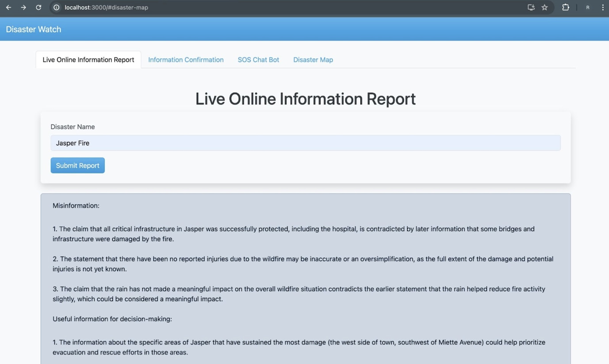This screenshot has width=609, height=364.
Task: View site information icon in address bar
Action: (56, 7)
